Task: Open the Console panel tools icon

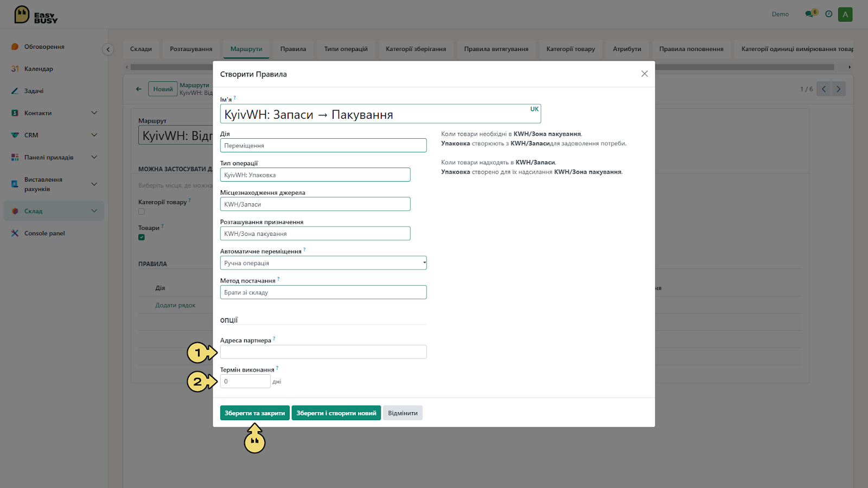Action: pos(15,233)
